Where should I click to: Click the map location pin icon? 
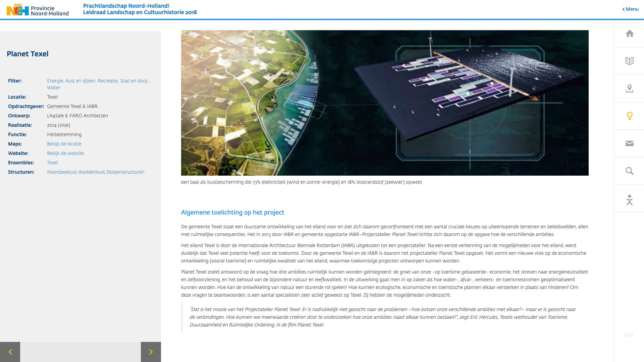tap(629, 88)
